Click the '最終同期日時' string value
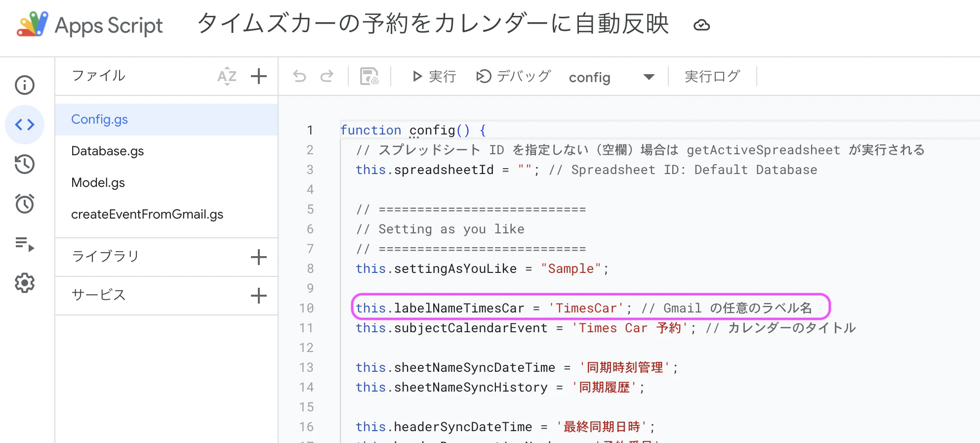Image resolution: width=980 pixels, height=443 pixels. coord(602,427)
